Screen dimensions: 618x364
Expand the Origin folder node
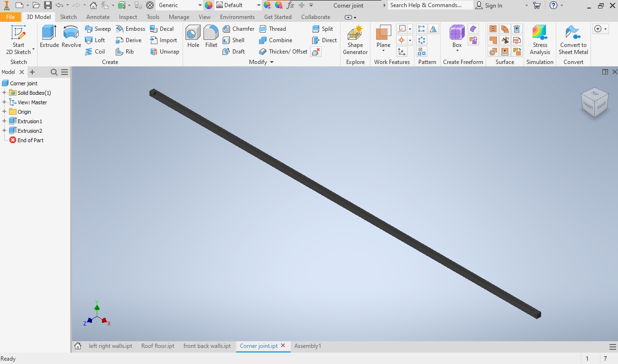point(4,112)
